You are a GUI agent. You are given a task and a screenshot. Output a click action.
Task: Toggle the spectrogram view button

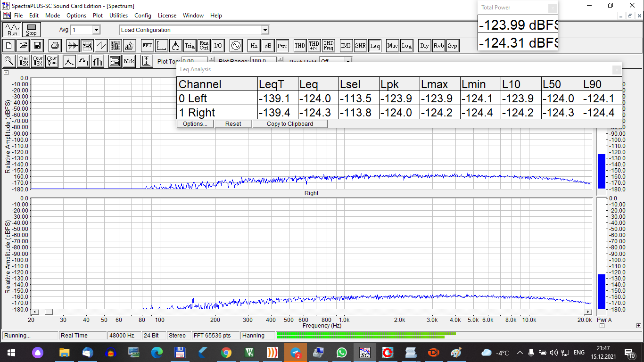116,46
